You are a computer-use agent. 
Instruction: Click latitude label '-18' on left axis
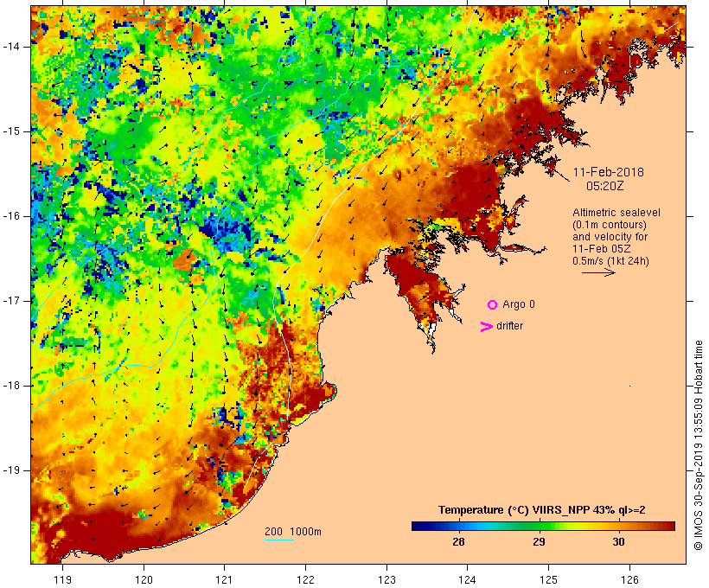tap(10, 386)
